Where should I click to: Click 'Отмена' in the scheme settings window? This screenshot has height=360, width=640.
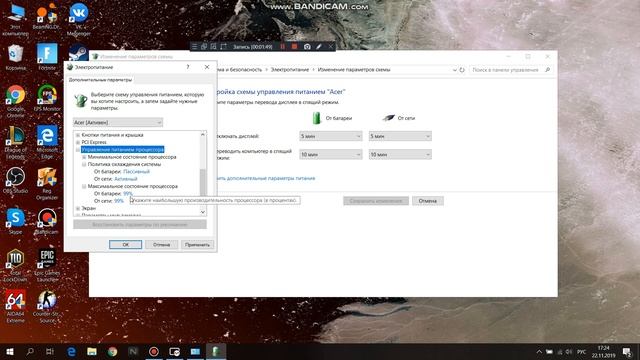click(427, 201)
